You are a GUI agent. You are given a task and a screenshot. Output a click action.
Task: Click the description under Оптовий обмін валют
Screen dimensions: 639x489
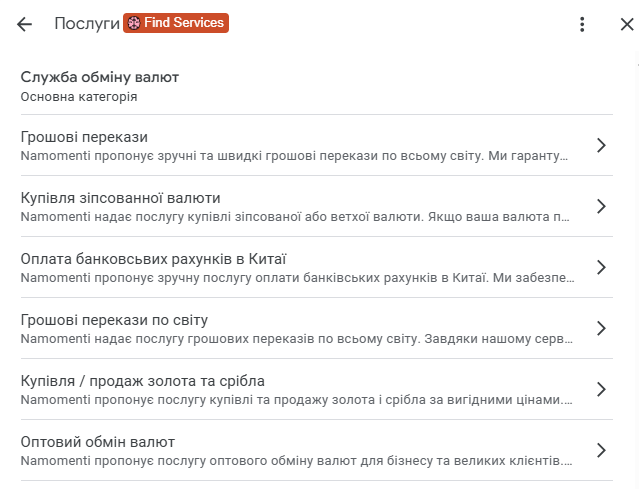coord(296,461)
